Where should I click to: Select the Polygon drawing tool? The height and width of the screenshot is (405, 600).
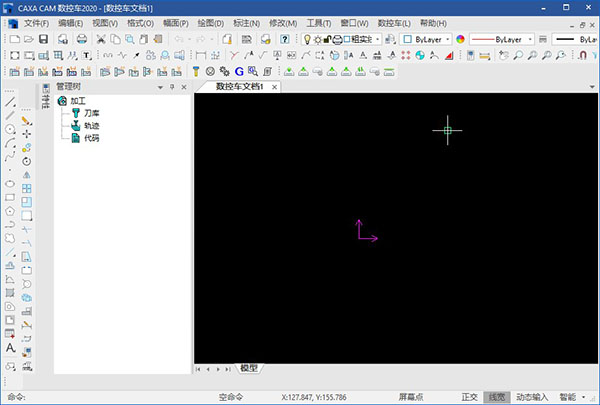tap(10, 211)
